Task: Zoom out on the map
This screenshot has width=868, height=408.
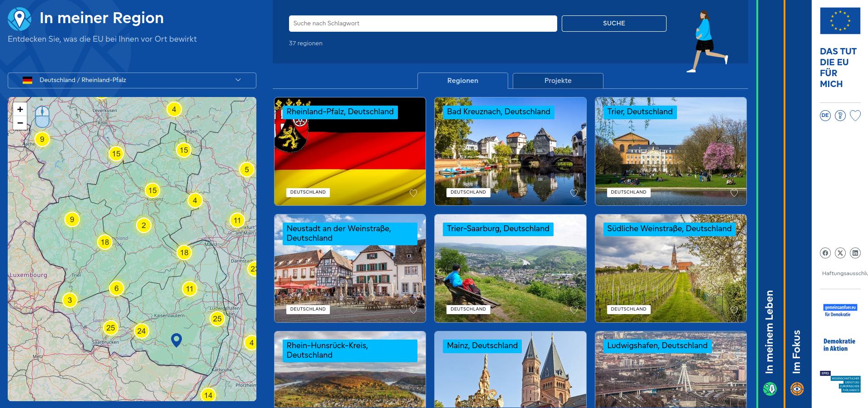Action: coord(20,123)
